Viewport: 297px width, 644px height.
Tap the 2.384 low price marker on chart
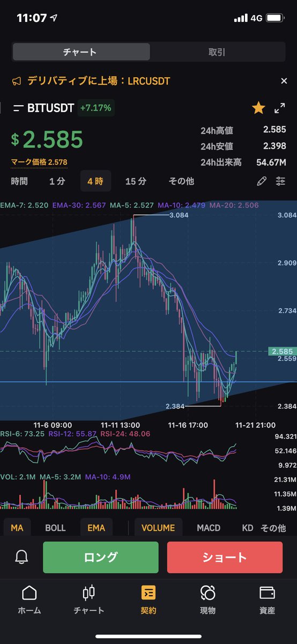tap(176, 406)
